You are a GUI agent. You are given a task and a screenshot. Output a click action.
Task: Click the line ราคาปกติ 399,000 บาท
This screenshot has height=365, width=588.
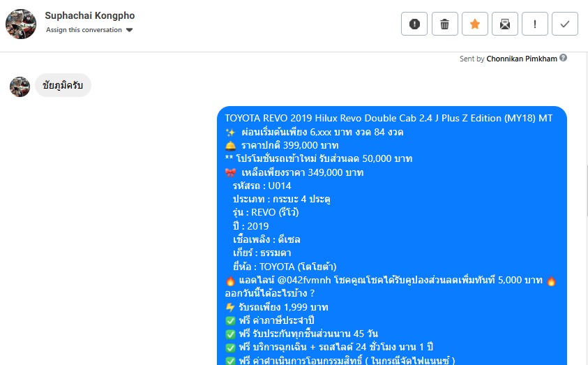[282, 145]
